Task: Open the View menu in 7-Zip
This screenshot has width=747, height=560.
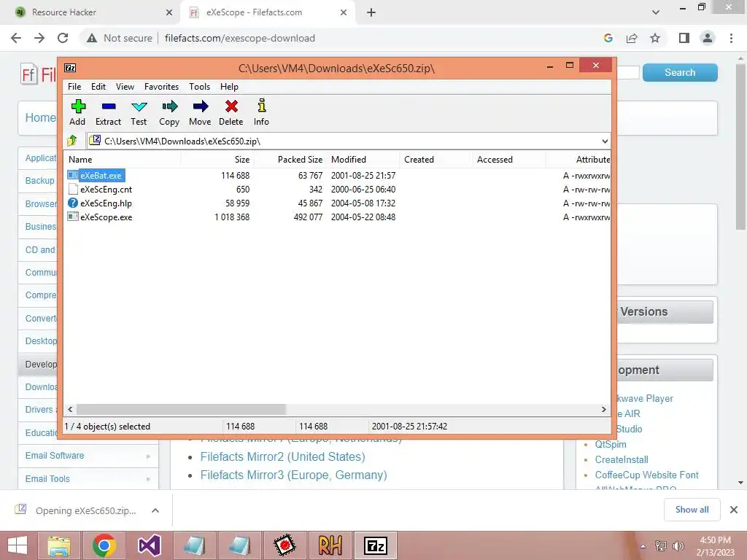Action: pyautogui.click(x=125, y=87)
